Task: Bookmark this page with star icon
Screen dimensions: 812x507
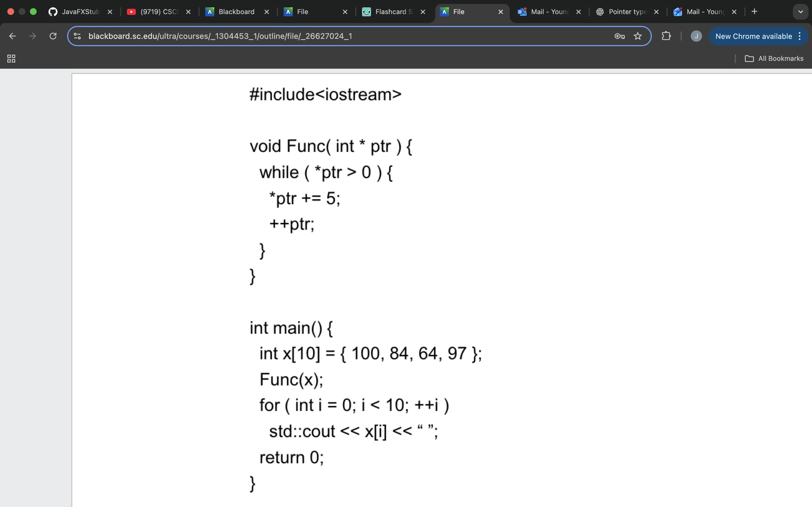Action: pos(637,36)
